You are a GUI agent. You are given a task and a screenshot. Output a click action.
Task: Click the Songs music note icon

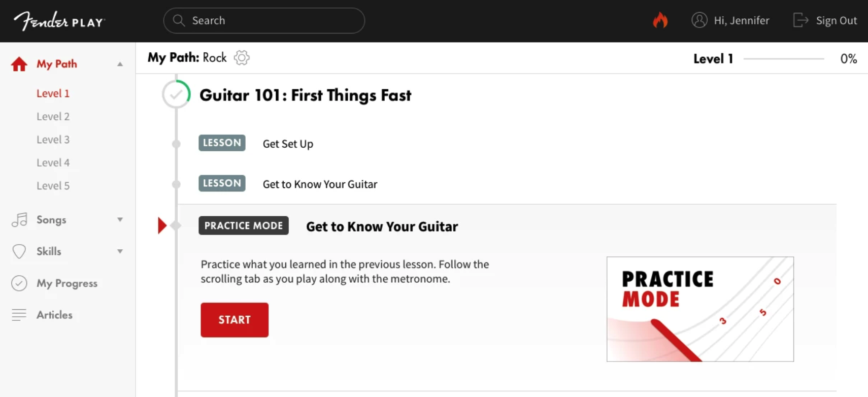(19, 220)
